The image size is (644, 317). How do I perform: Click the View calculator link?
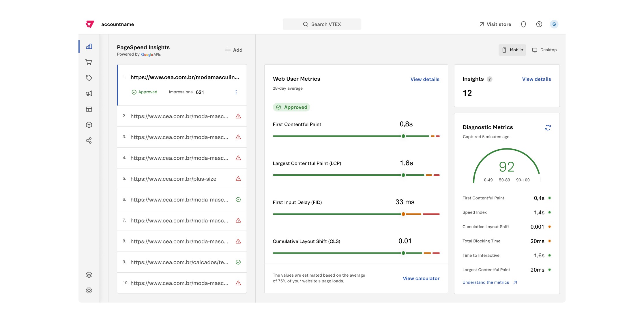coord(421,278)
